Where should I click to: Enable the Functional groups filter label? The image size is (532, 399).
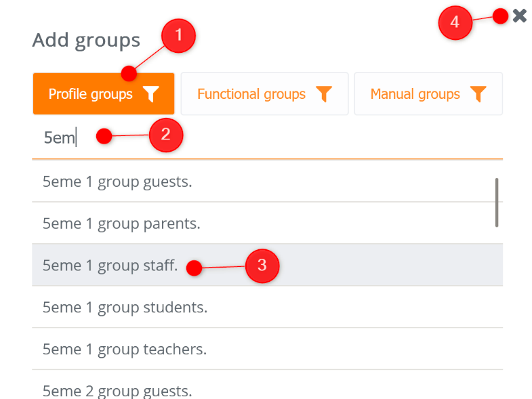click(251, 94)
